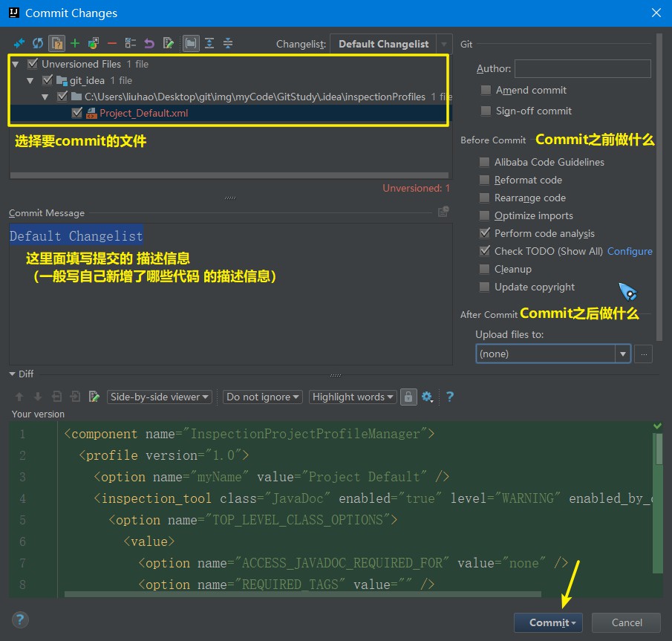Go to the previous difference (up arrow)
This screenshot has height=641, width=672.
(x=19, y=397)
